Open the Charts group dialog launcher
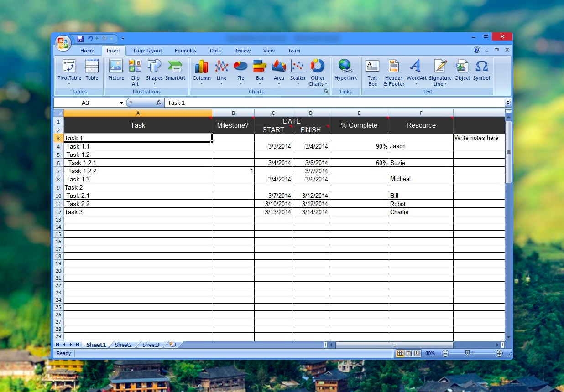 326,92
